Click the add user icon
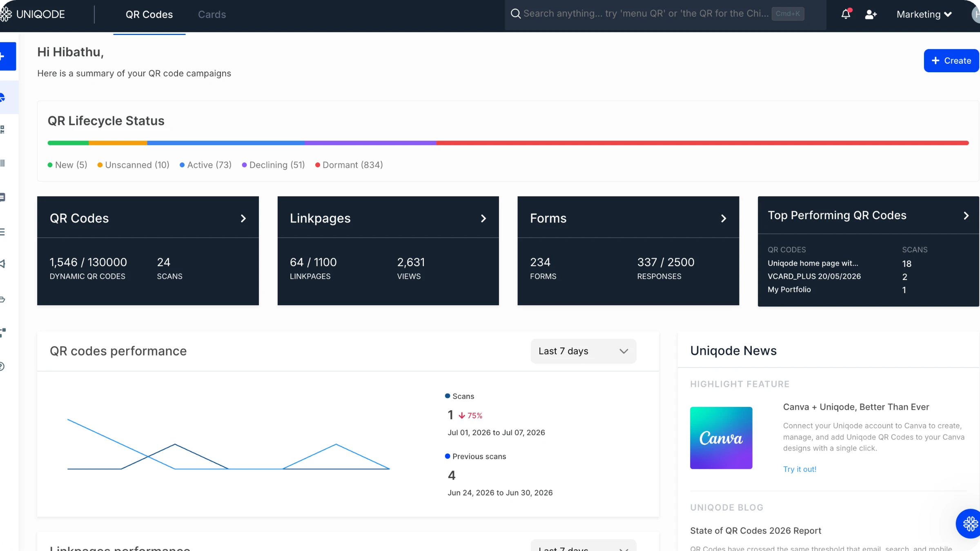The image size is (980, 551). [x=871, y=14]
